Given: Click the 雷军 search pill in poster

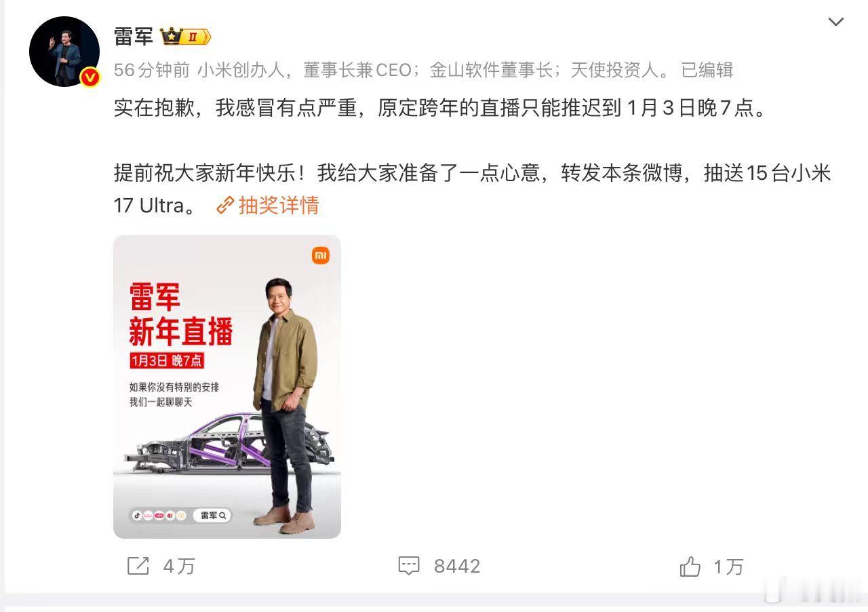Looking at the screenshot, I should (x=212, y=515).
